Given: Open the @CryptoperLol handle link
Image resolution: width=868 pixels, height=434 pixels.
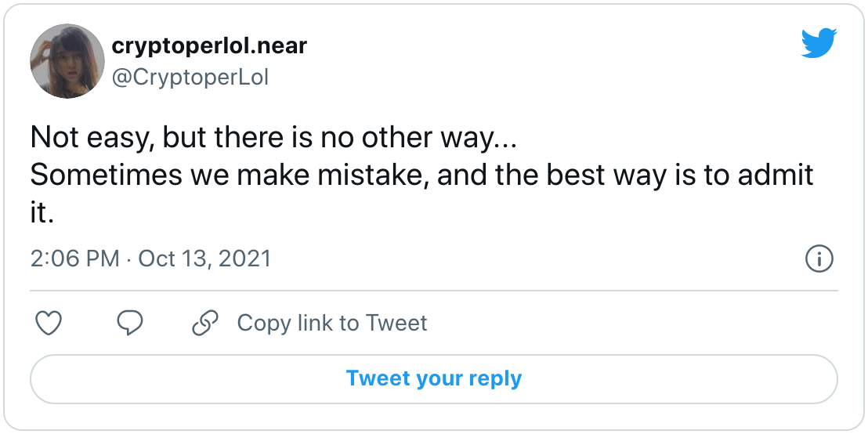Looking at the screenshot, I should 190,78.
